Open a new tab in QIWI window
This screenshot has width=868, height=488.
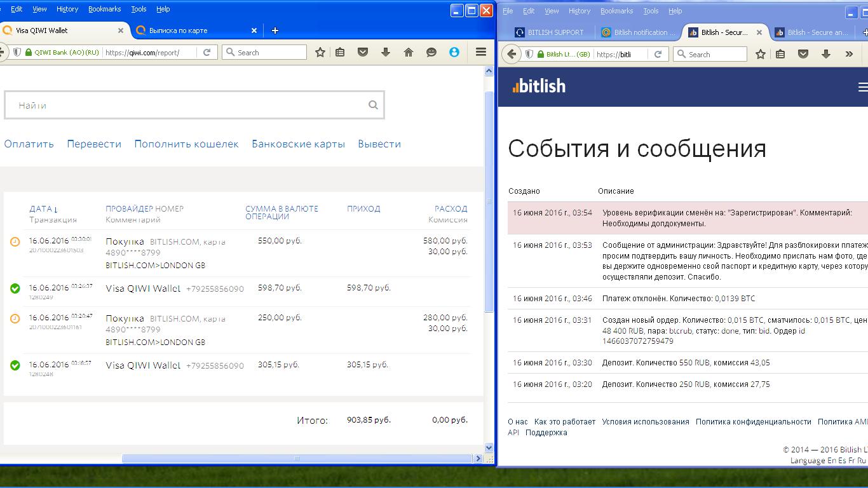275,30
